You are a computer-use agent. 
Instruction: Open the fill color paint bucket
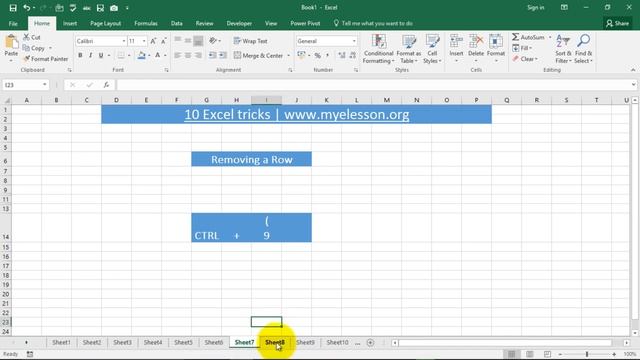click(141, 56)
